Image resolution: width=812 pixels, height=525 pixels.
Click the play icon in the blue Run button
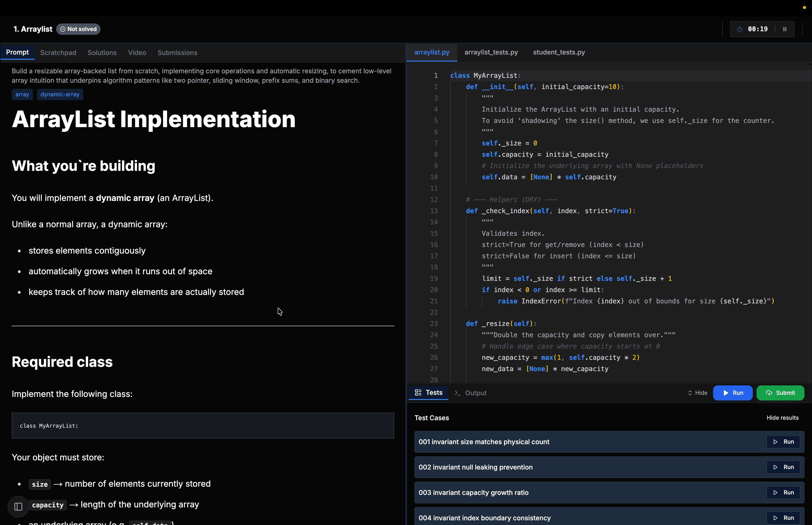(726, 393)
